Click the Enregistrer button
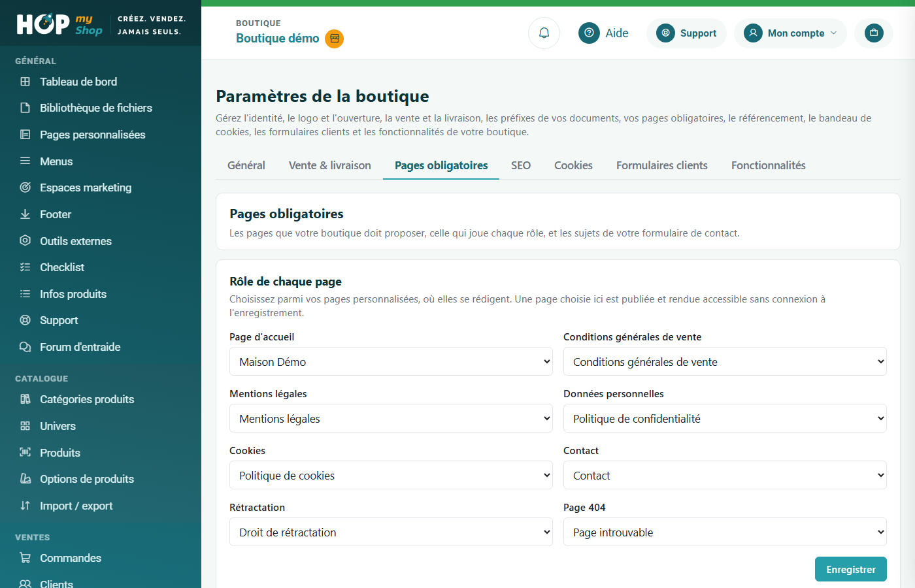This screenshot has height=588, width=915. pos(851,569)
